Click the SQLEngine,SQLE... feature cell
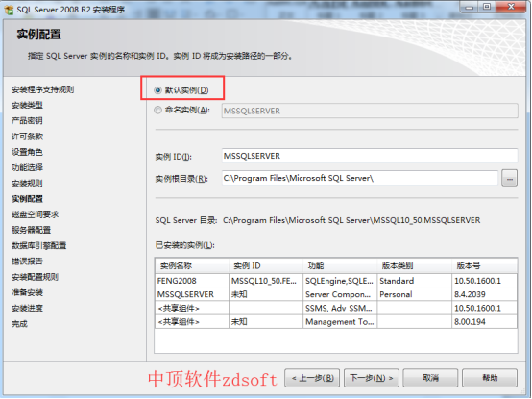532x399 pixels. click(339, 281)
